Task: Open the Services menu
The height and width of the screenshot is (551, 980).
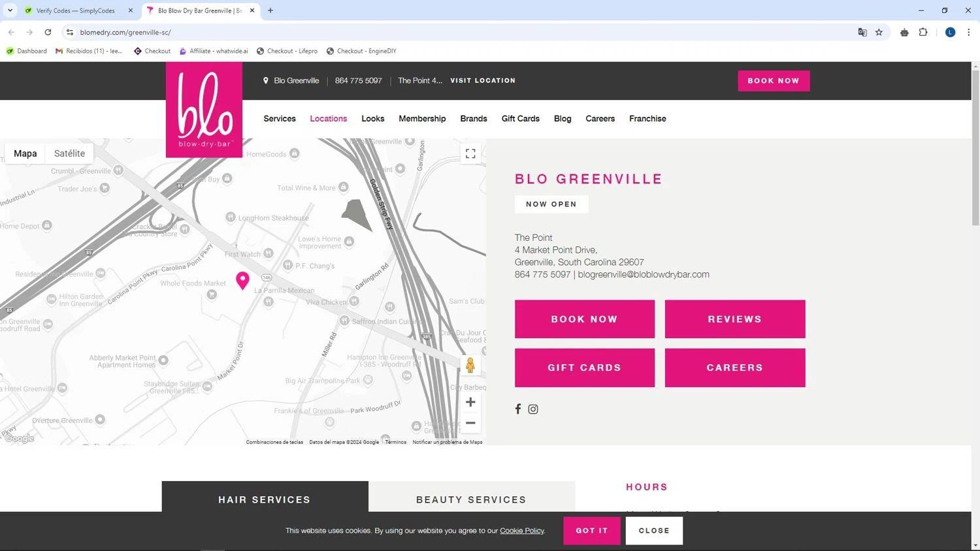Action: (x=280, y=119)
